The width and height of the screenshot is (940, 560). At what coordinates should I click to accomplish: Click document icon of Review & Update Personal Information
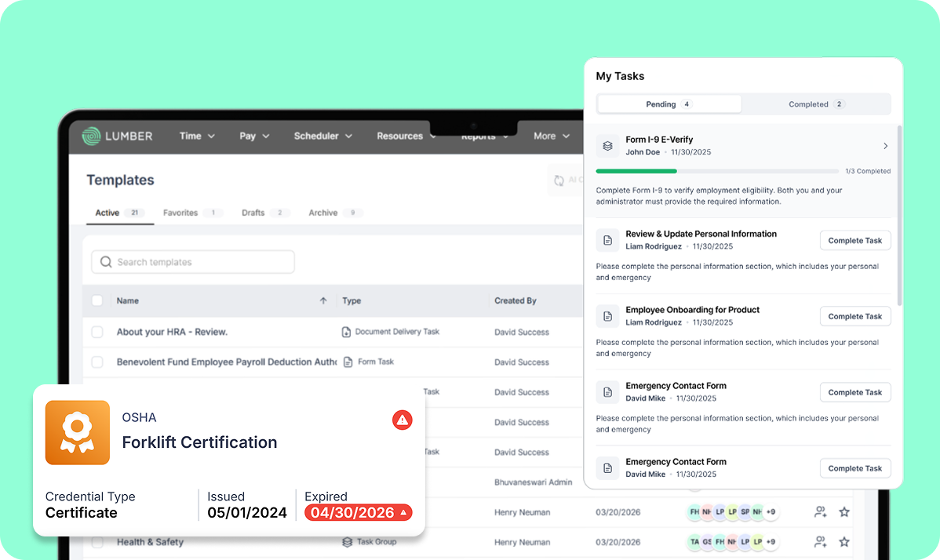click(x=607, y=240)
